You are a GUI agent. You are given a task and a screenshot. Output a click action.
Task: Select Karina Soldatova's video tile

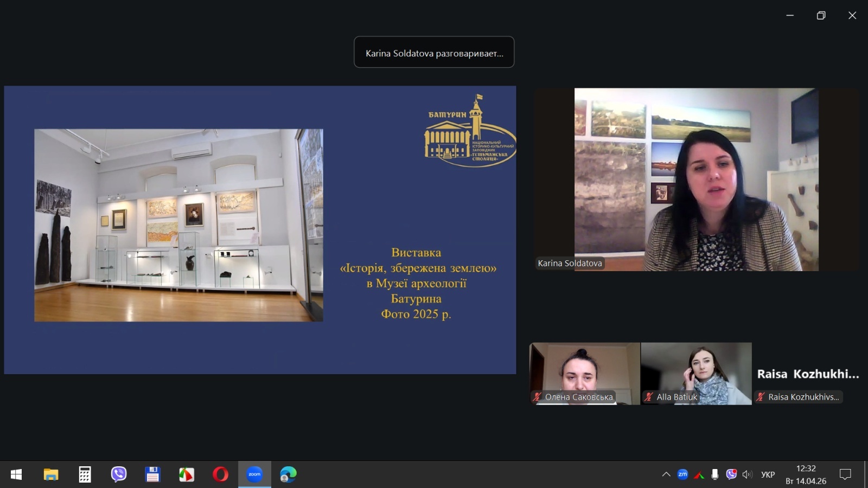tap(696, 179)
